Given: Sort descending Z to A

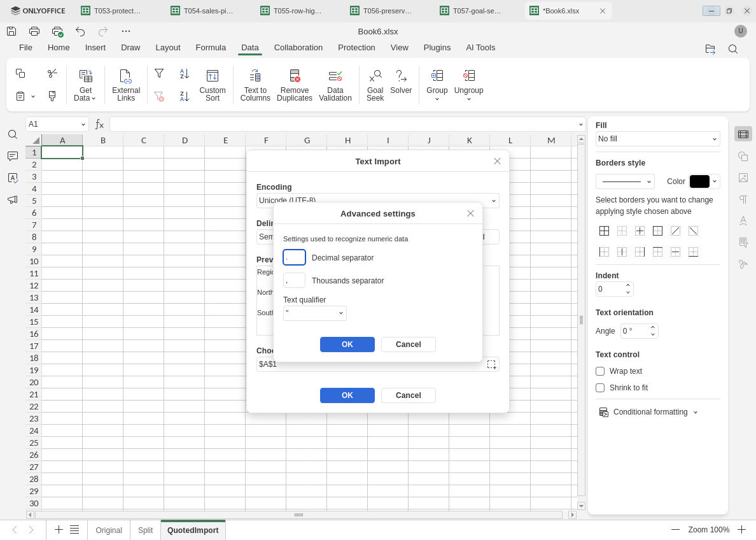Looking at the screenshot, I should (184, 96).
